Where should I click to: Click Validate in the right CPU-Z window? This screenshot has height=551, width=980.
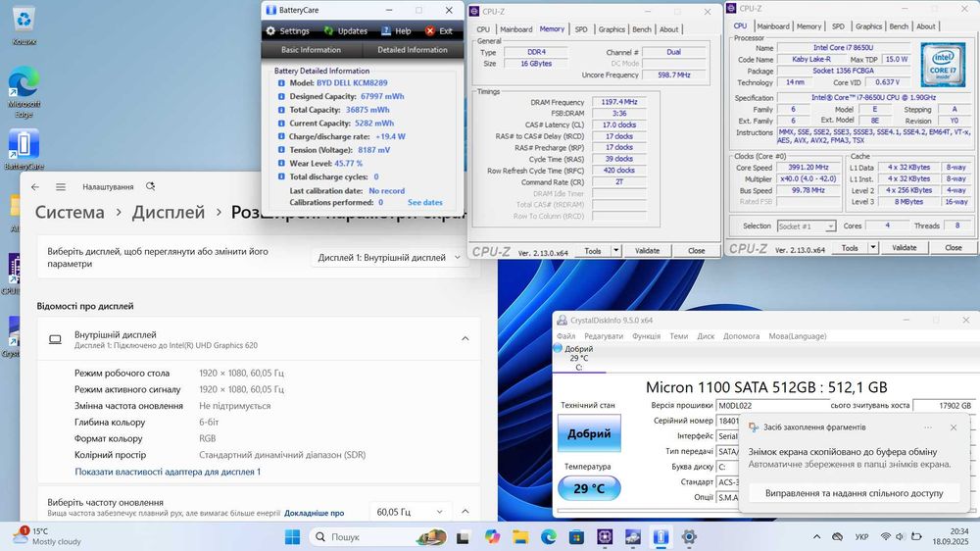(x=904, y=248)
